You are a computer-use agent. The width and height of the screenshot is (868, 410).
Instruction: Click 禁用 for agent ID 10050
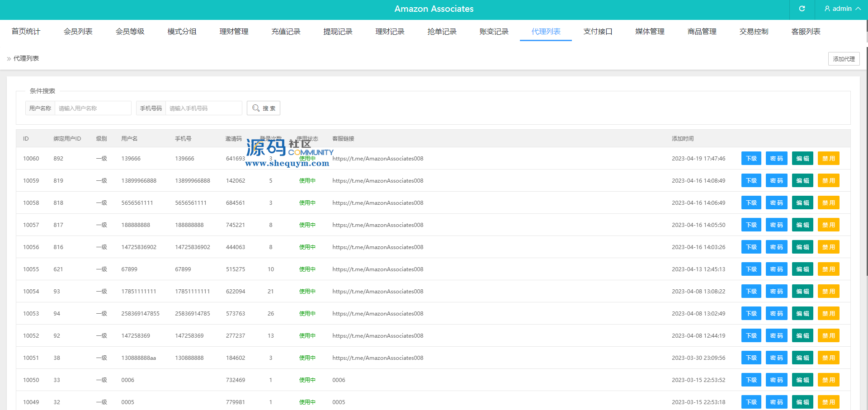point(829,380)
